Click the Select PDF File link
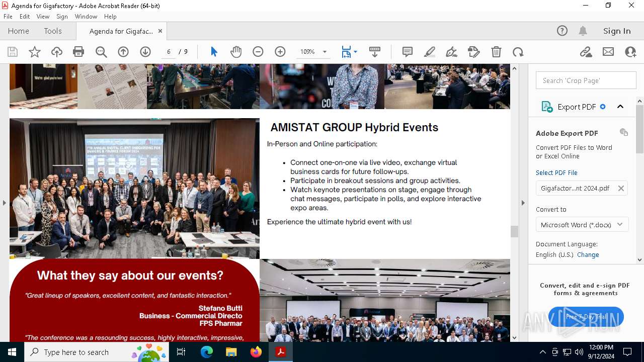This screenshot has width=644, height=362. (x=556, y=172)
